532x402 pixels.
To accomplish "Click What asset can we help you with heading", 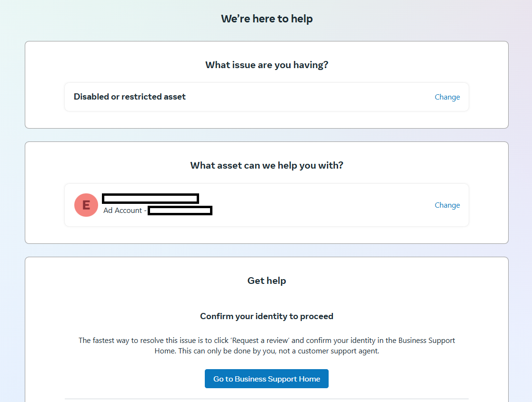I will (267, 165).
